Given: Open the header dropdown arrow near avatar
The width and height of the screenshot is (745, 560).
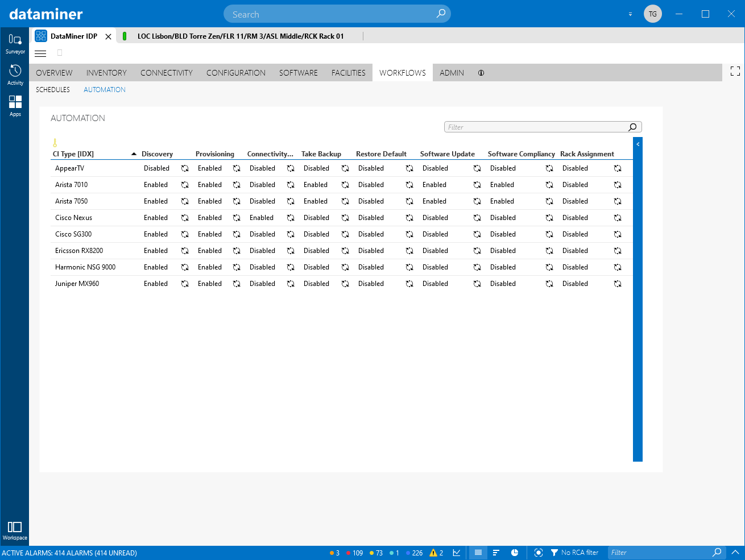Looking at the screenshot, I should [630, 14].
